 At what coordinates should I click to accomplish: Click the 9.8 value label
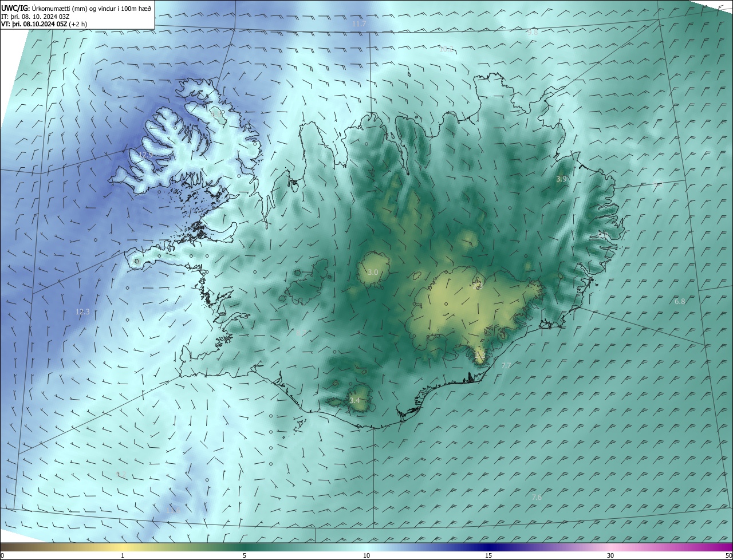click(533, 33)
